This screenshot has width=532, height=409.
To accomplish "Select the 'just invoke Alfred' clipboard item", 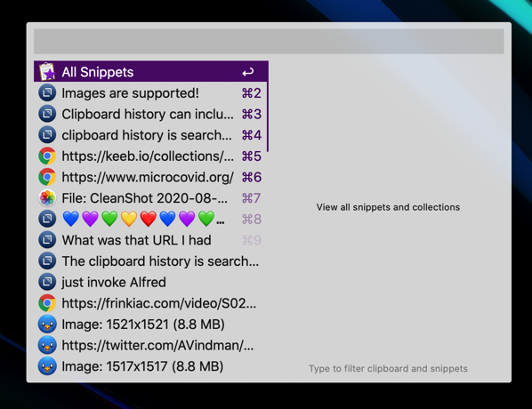I will [x=151, y=282].
